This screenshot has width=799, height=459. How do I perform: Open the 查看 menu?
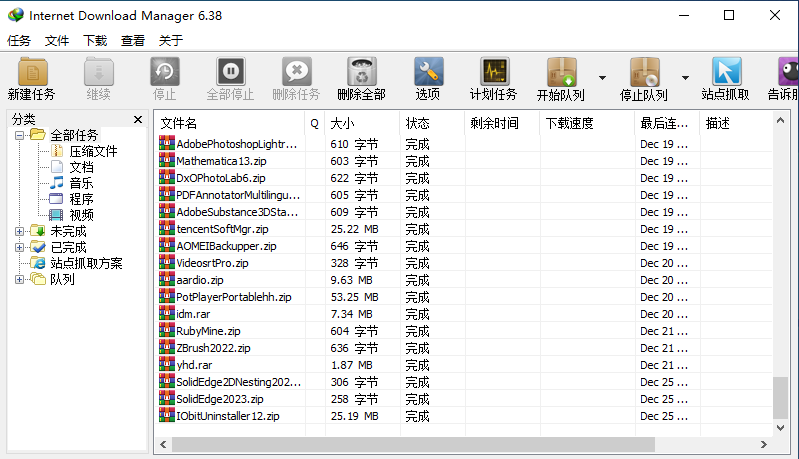(133, 41)
